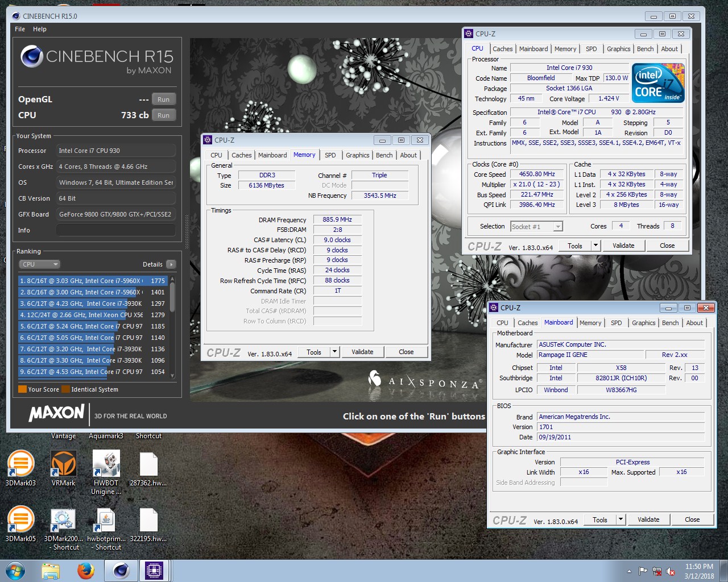Viewport: 728px width, 582px height.
Task: Select ranking entry 4 Intel Xeon 1279
Action: [93, 315]
